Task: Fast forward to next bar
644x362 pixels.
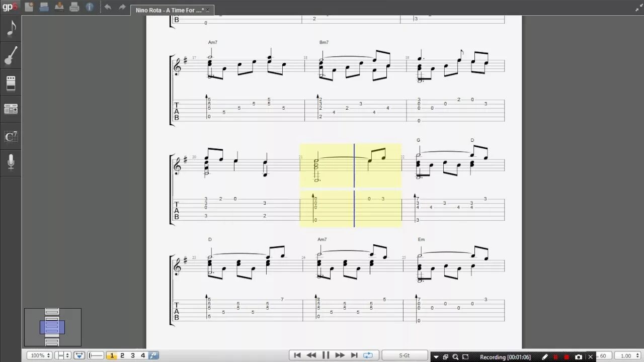Action: pos(340,355)
